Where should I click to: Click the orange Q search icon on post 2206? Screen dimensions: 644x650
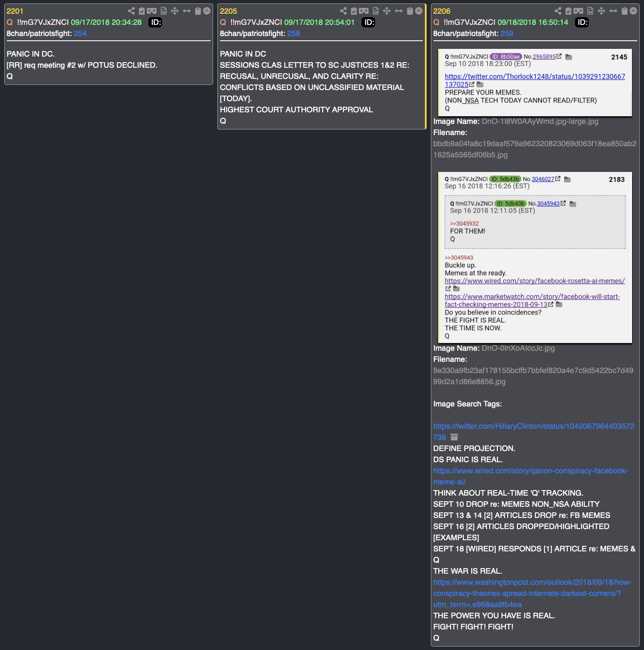[436, 22]
